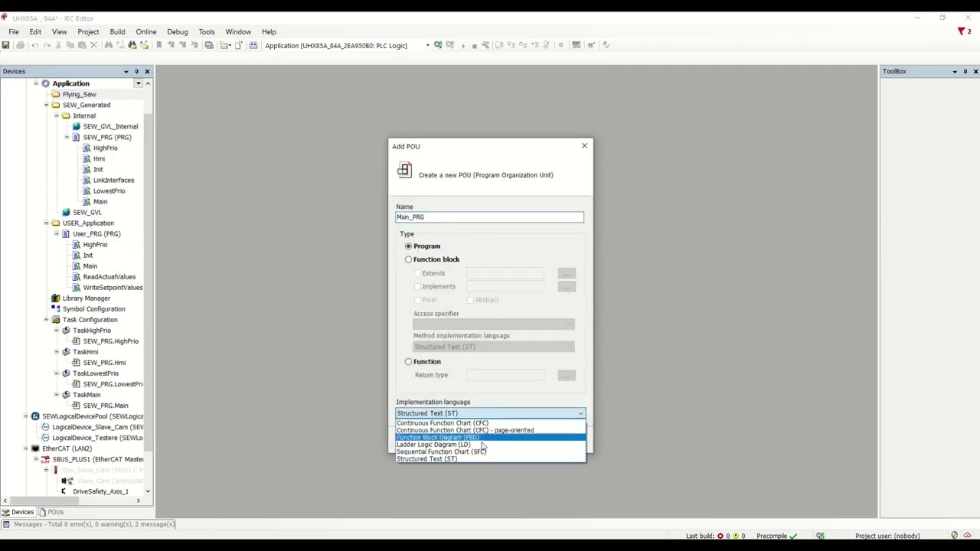Switch to the POUs tab
This screenshot has height=551, width=980.
(51, 512)
